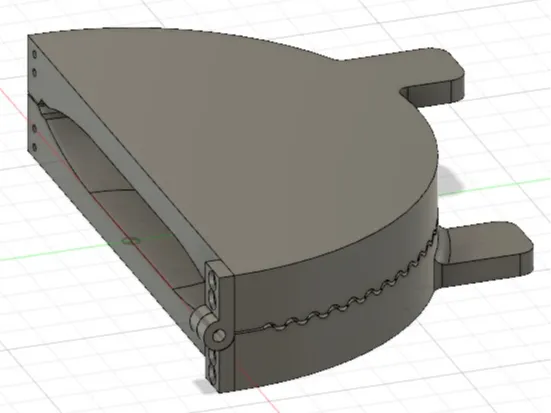Select second hole on left end face
The image size is (551, 413).
34,73
